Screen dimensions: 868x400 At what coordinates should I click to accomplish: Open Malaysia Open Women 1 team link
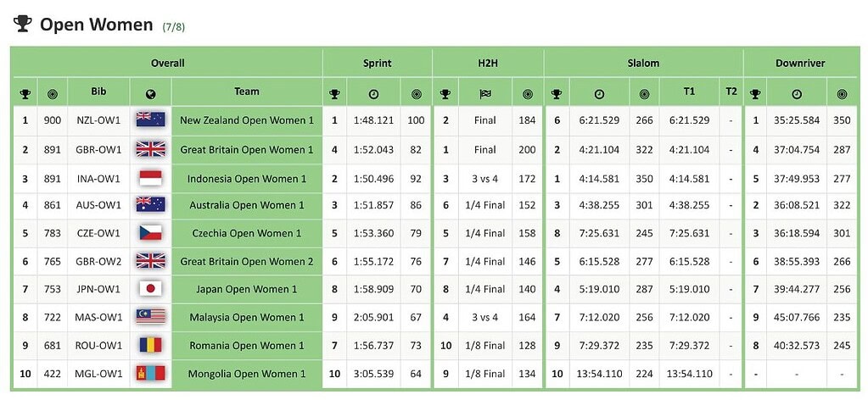(x=247, y=318)
